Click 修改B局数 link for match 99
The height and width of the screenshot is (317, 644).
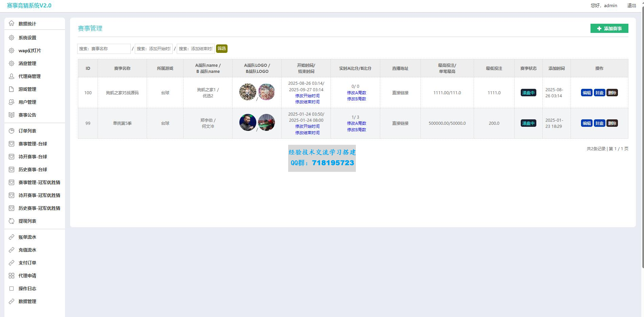[356, 130]
